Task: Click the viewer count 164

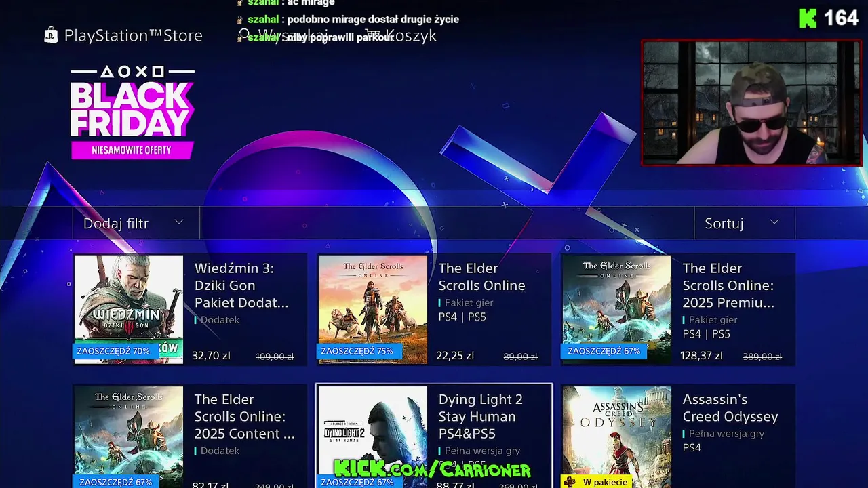Action: coord(842,18)
